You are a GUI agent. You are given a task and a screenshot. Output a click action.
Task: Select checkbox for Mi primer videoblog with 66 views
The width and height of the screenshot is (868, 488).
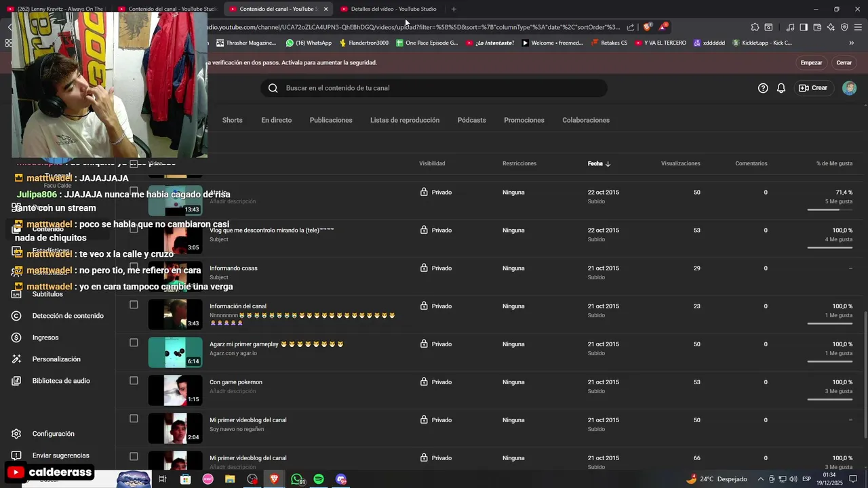tap(134, 457)
